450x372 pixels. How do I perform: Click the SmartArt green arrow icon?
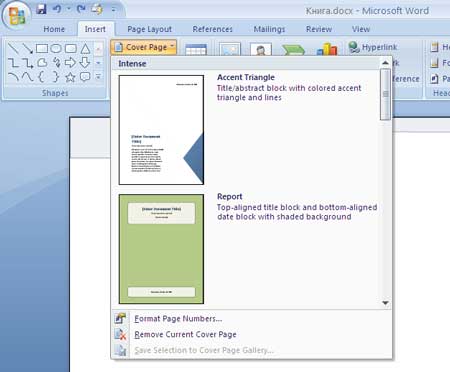[x=293, y=50]
